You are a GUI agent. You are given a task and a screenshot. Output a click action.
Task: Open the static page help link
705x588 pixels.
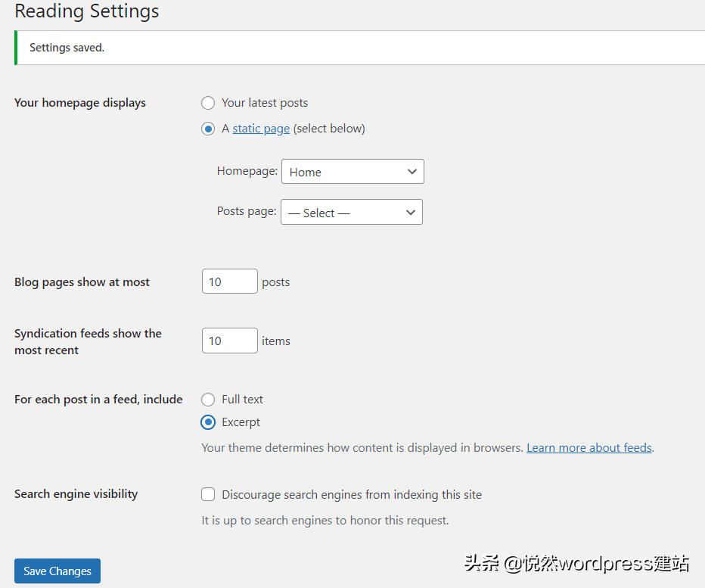(261, 129)
